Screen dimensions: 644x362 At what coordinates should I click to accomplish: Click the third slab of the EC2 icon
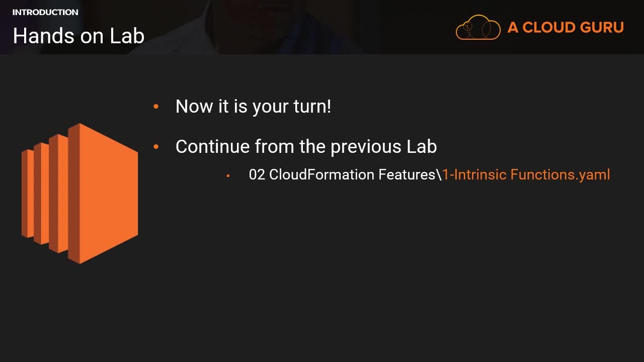point(58,194)
